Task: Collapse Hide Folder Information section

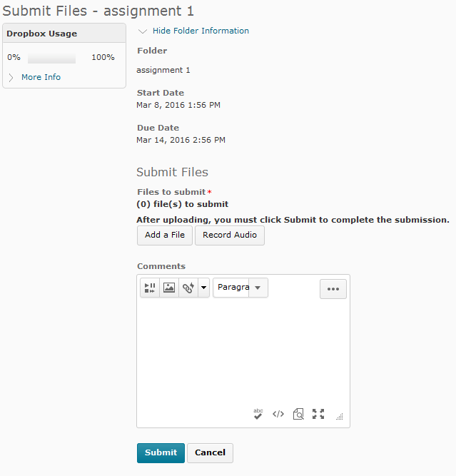Action: [201, 31]
